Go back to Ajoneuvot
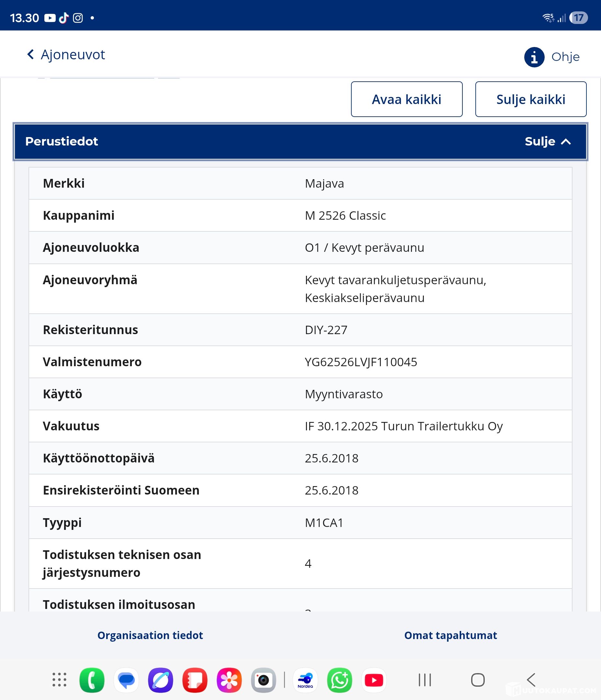 (66, 54)
